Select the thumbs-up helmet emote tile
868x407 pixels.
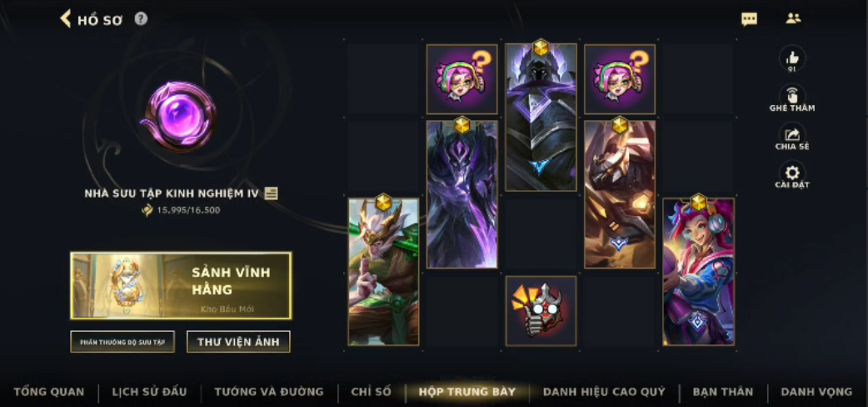pos(541,310)
